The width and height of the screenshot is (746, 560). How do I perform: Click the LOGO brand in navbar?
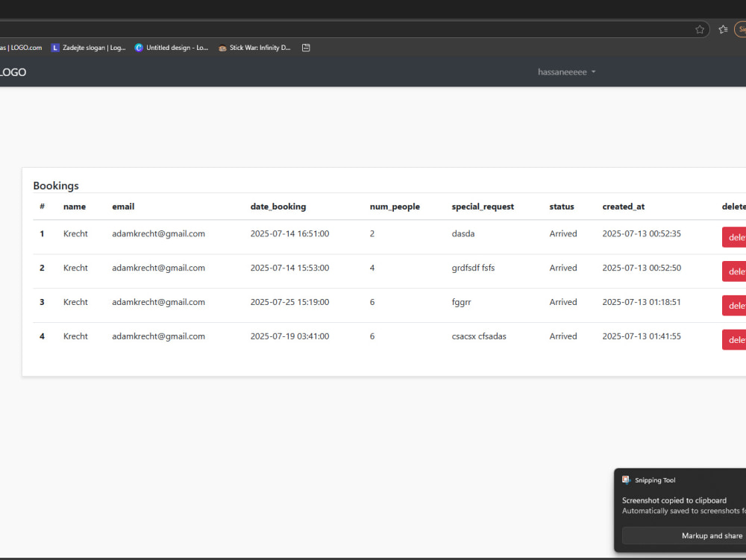(x=13, y=72)
